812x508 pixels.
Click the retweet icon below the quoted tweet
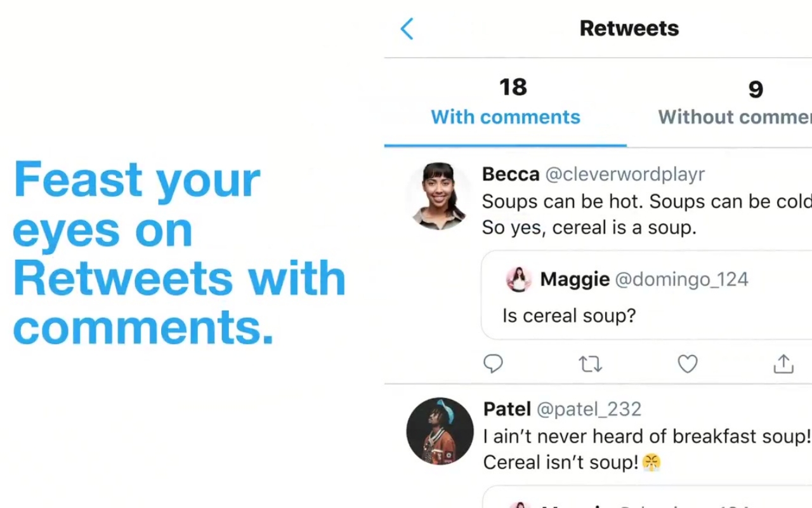[x=590, y=363]
